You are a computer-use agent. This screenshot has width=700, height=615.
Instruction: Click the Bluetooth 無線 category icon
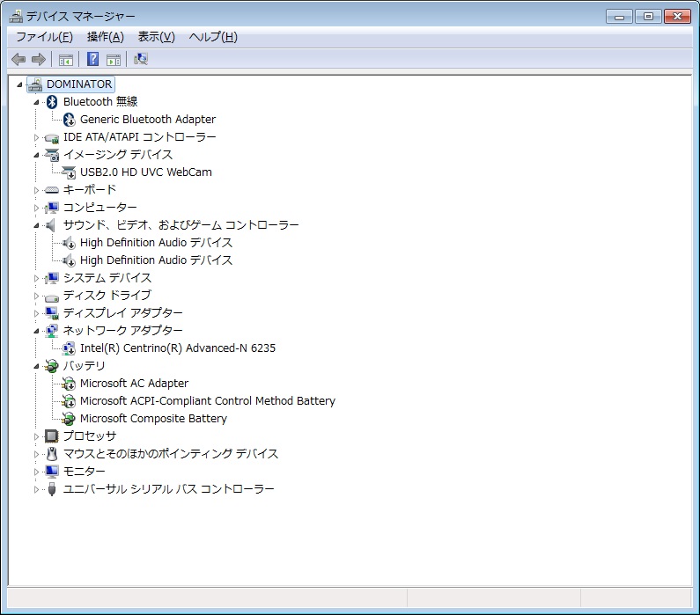click(x=52, y=102)
